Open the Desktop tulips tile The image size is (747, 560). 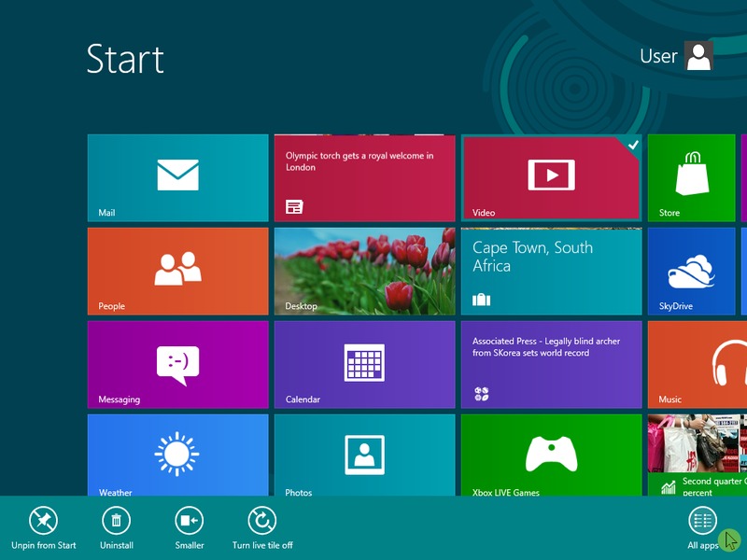click(x=364, y=271)
